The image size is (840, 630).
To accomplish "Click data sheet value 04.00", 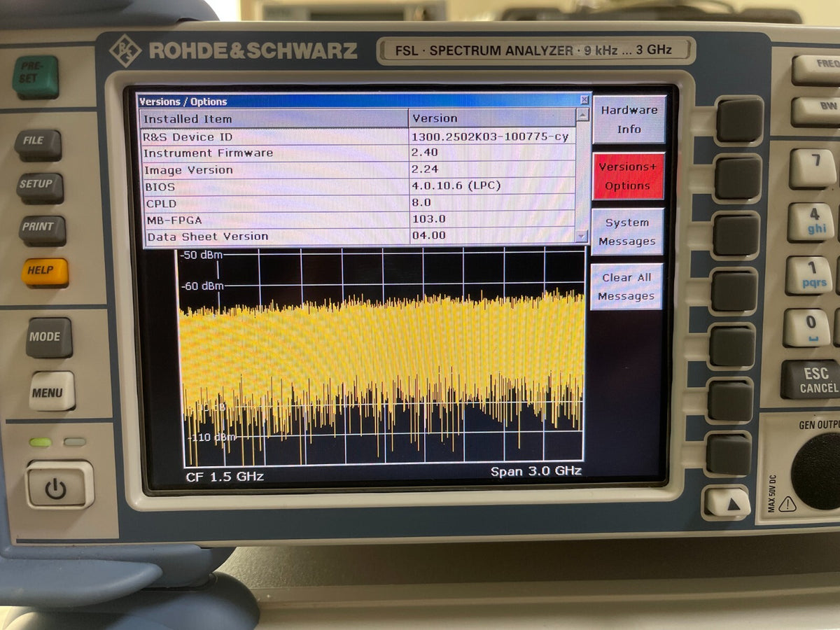I will tap(428, 236).
